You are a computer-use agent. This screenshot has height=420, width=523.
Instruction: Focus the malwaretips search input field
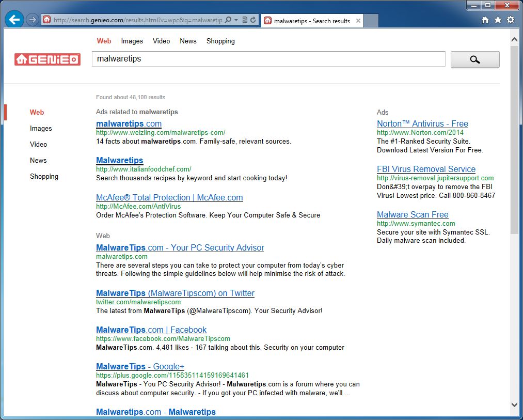pos(268,59)
